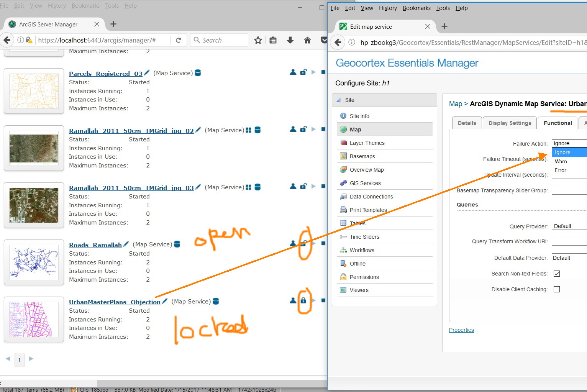Click the edit pencil beside Ramallah_2011_50cm_TMGrid_jpg_02
This screenshot has width=587, height=392.
(198, 130)
